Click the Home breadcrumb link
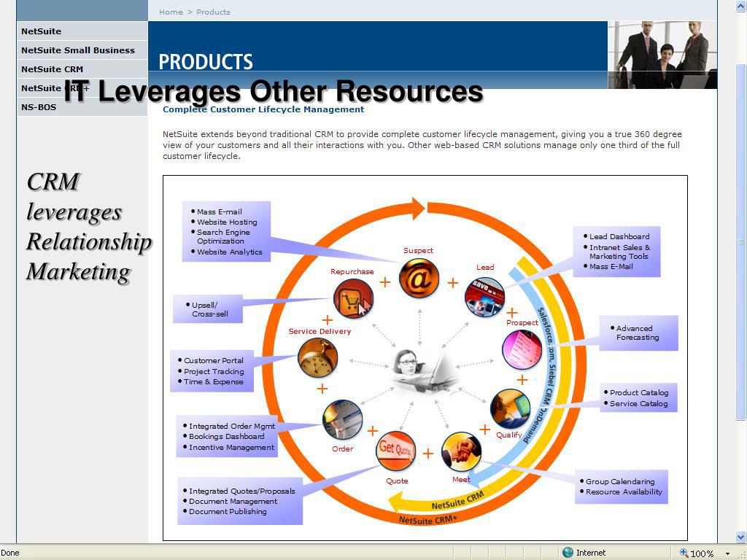Image resolution: width=747 pixels, height=560 pixels. 171,12
